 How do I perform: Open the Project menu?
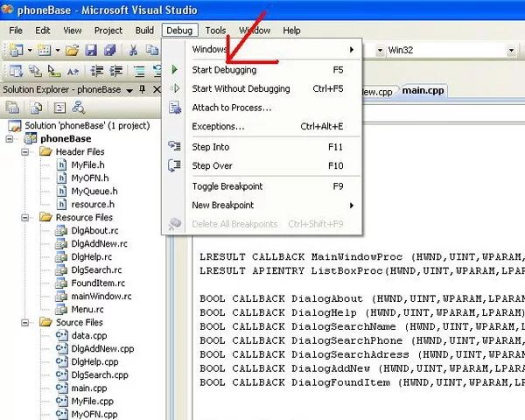108,31
